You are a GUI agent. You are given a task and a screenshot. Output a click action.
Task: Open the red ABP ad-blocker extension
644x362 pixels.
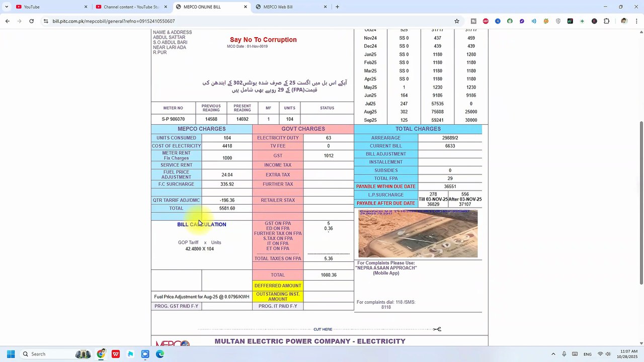[x=486, y=21]
